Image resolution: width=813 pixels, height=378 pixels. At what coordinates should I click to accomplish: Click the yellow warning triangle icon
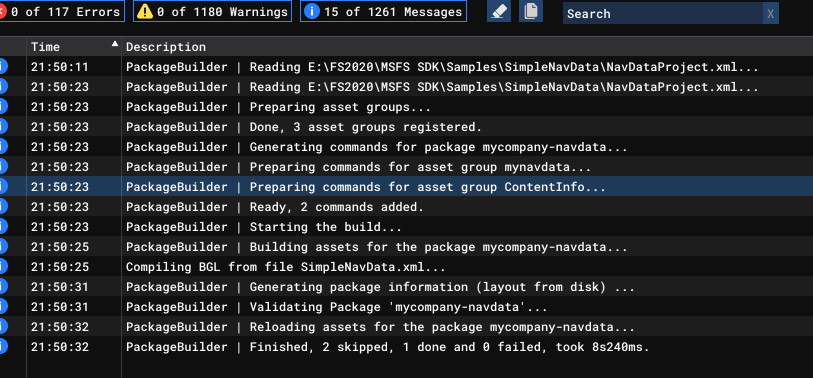tap(145, 11)
